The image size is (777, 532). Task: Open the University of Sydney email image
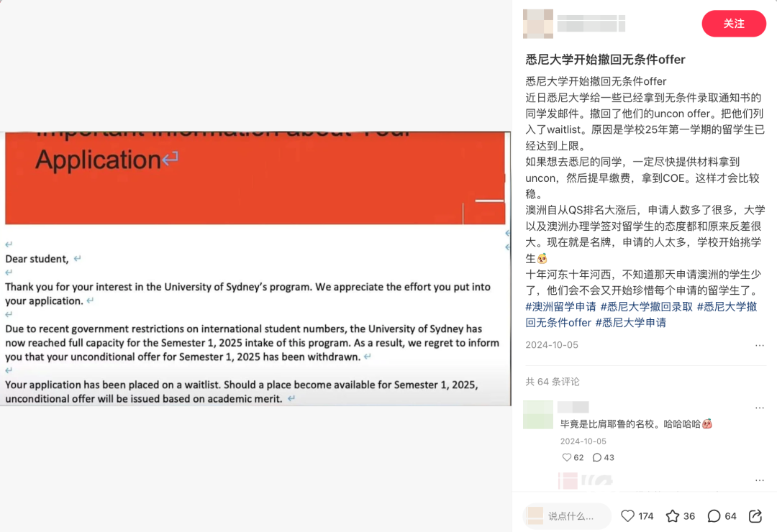pos(256,267)
